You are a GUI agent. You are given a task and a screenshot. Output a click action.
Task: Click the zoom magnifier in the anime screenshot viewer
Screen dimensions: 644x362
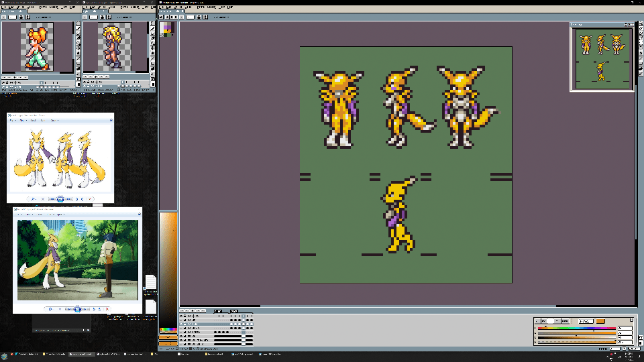(x=50, y=309)
